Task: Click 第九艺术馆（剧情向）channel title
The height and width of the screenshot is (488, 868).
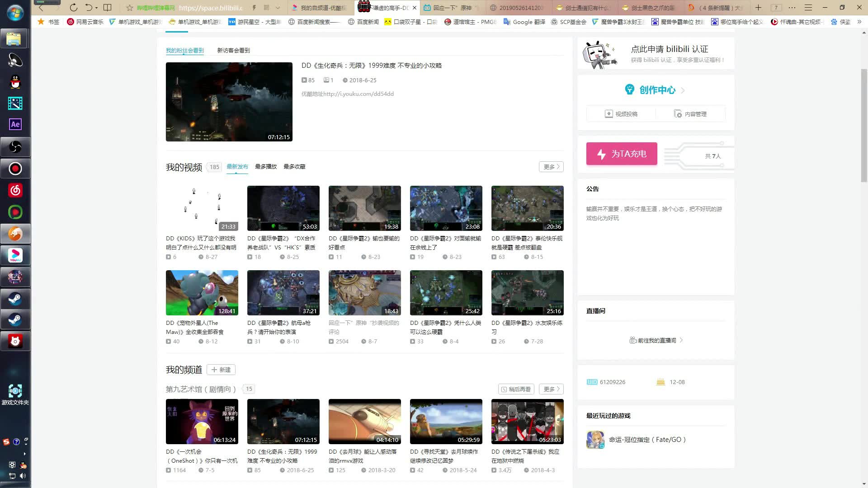Action: pos(201,389)
